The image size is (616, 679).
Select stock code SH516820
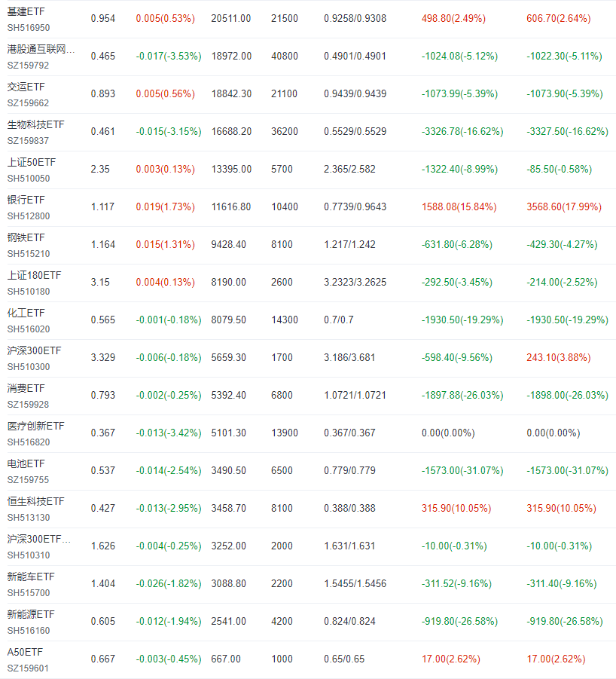click(29, 442)
